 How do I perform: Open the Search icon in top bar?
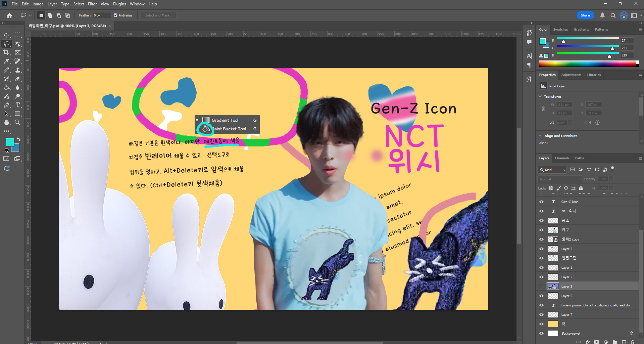pos(613,15)
